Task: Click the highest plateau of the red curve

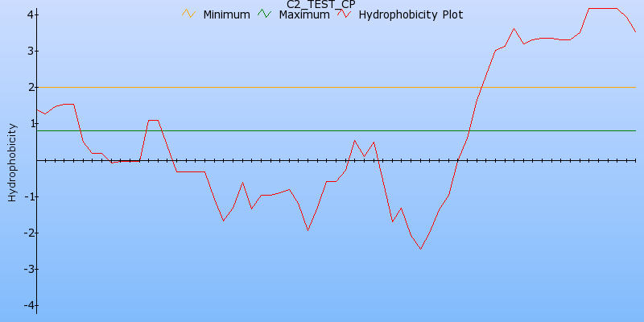Action: pos(602,8)
